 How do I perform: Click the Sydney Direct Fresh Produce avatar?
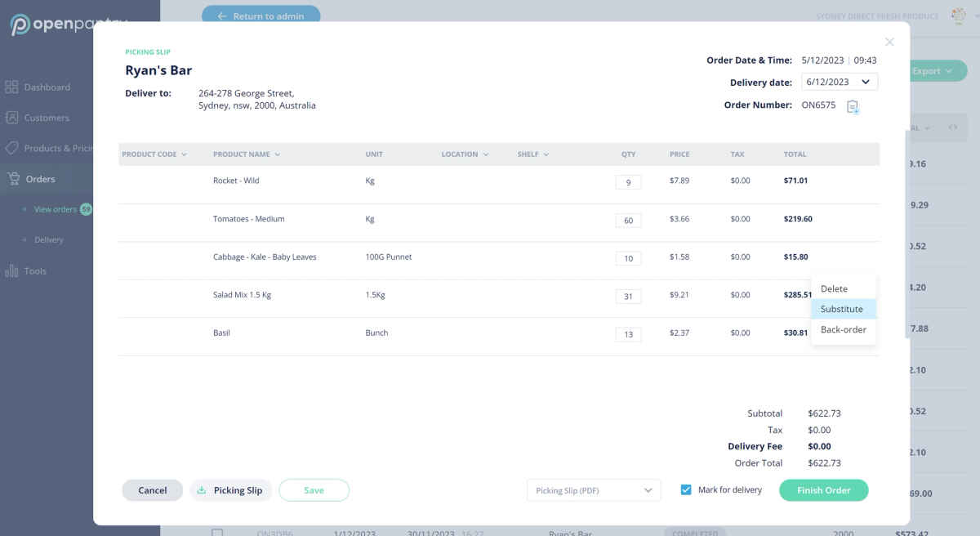[x=957, y=16]
